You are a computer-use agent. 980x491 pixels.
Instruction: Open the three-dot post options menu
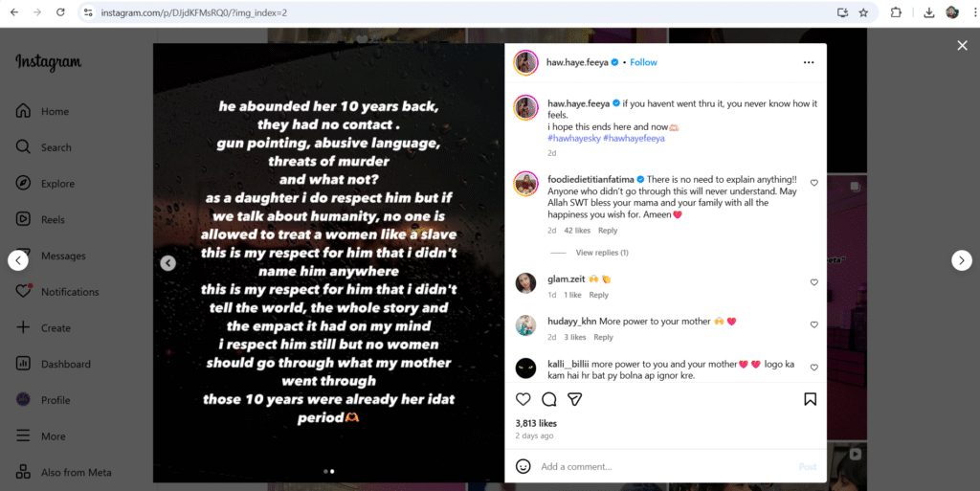point(809,62)
